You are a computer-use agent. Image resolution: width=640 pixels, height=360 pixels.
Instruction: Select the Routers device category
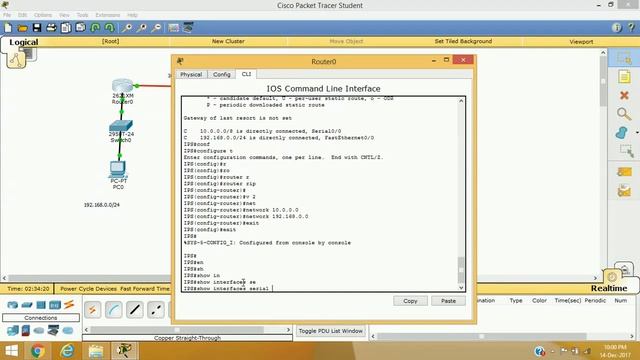[x=13, y=305]
